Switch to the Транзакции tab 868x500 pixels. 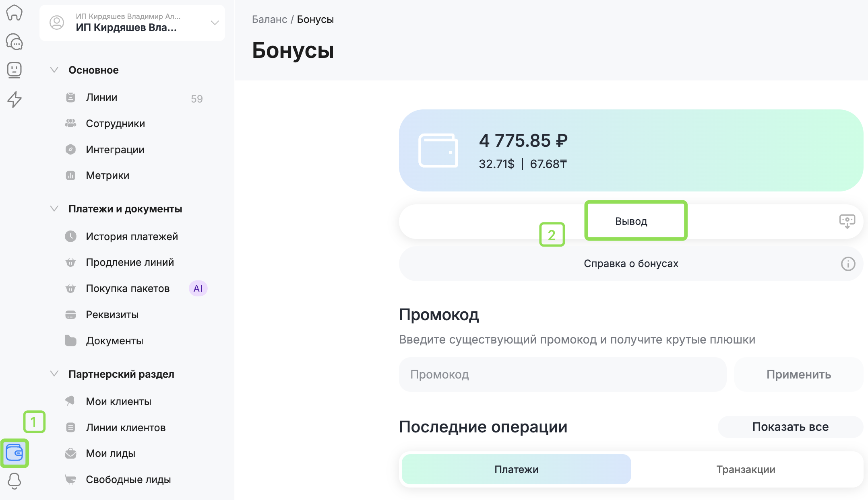(746, 469)
